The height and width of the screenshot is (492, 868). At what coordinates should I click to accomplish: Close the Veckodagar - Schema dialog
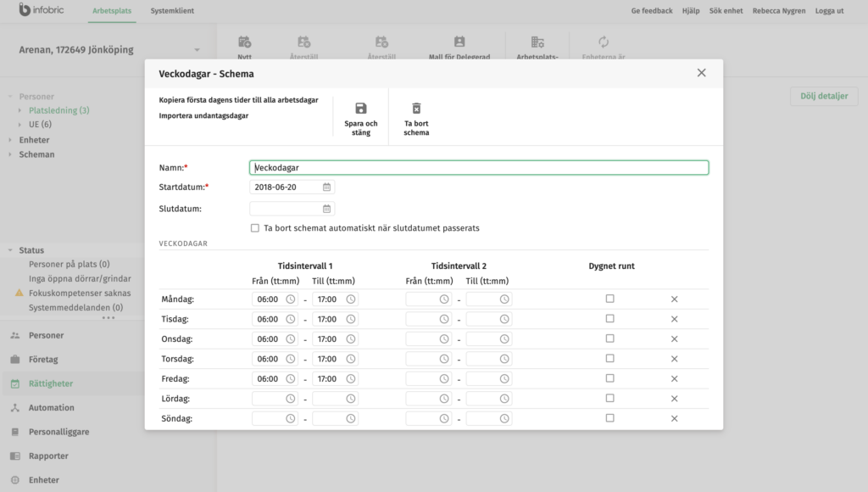pyautogui.click(x=701, y=73)
